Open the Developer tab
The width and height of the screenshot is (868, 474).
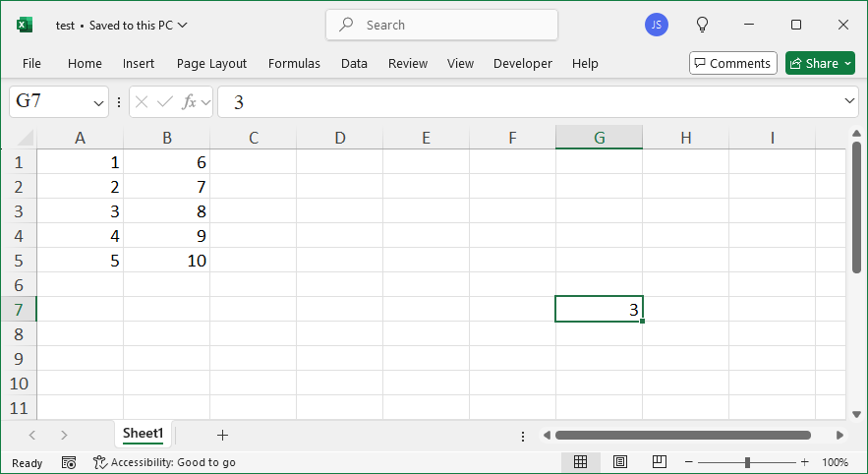coord(523,63)
